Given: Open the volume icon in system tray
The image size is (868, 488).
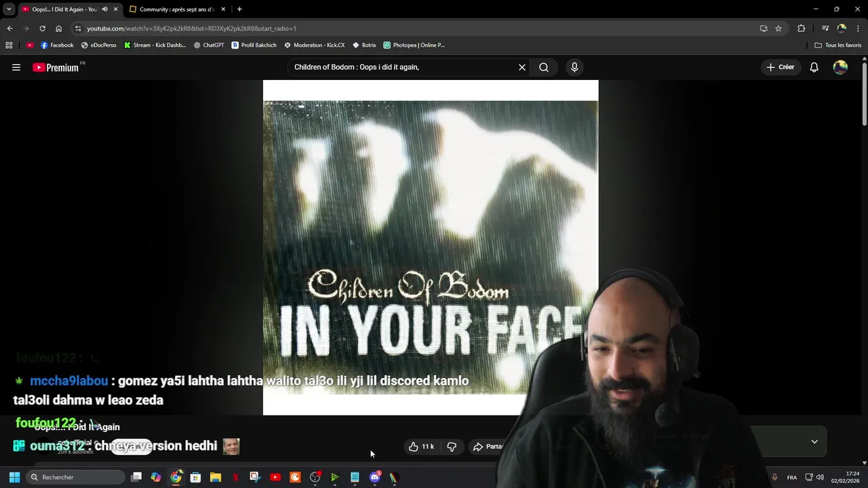Looking at the screenshot, I should pyautogui.click(x=820, y=477).
